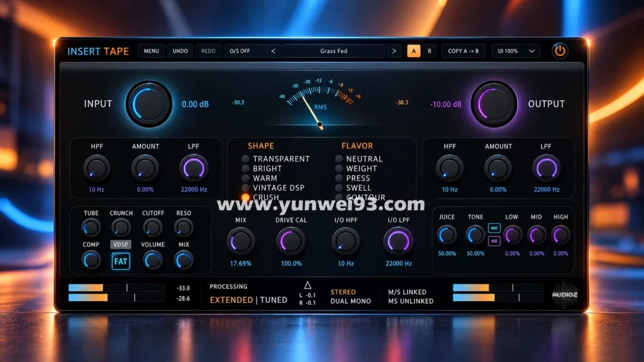Click the I/O LPF knob
This screenshot has height=362, width=644.
click(x=398, y=241)
